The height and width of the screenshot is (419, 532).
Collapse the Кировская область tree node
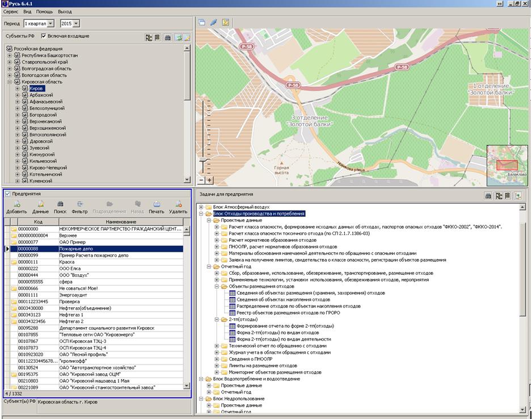coord(10,82)
